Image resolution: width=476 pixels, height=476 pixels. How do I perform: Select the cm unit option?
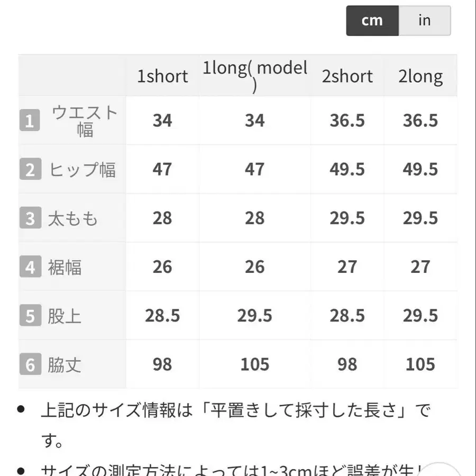(372, 20)
